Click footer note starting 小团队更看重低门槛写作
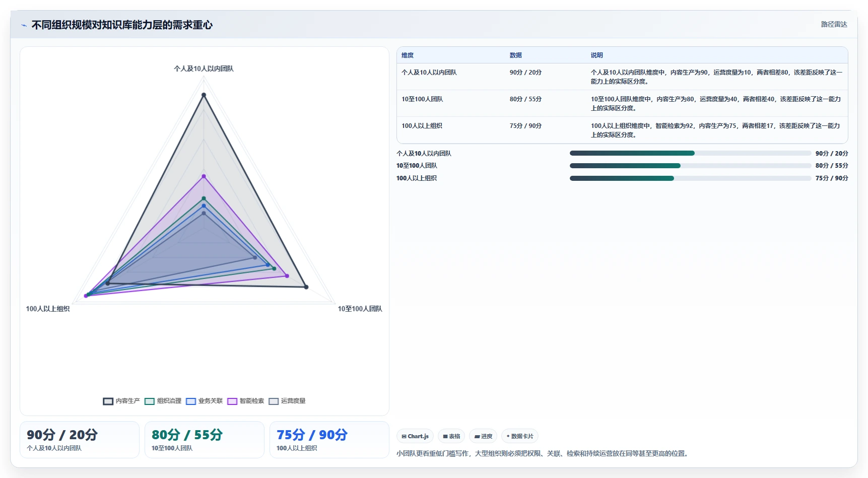Image resolution: width=868 pixels, height=478 pixels. (543, 453)
